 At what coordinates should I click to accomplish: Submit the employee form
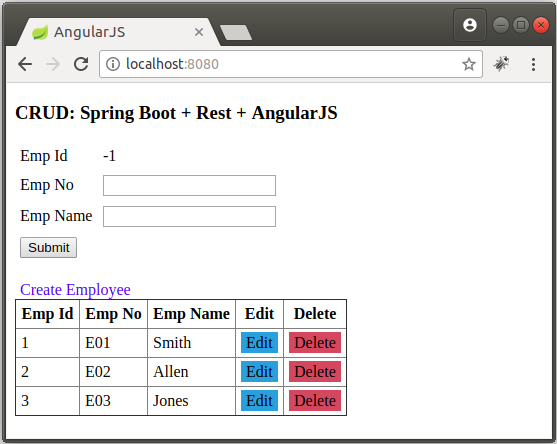[x=48, y=248]
